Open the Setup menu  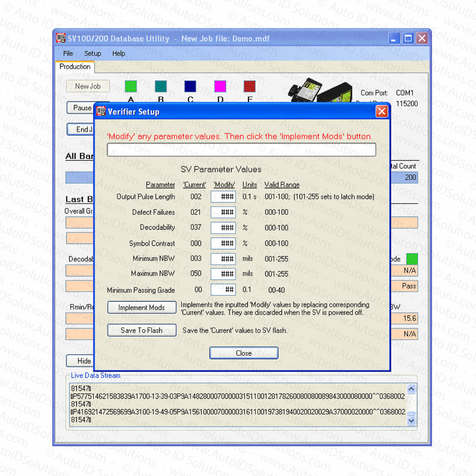(93, 53)
